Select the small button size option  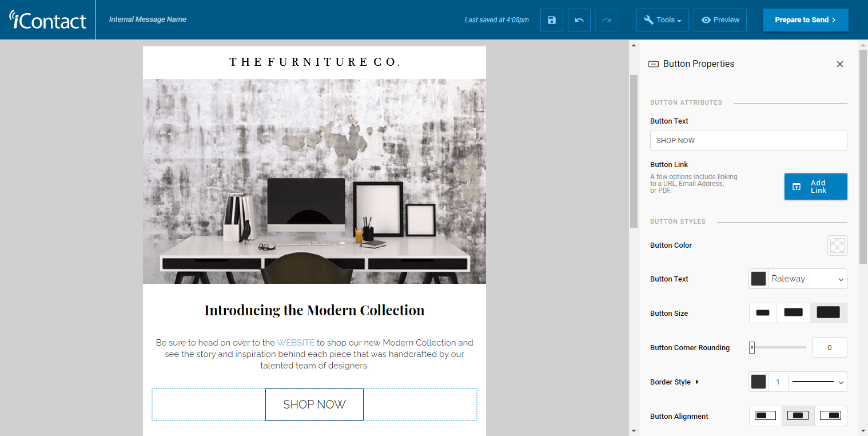tap(763, 313)
